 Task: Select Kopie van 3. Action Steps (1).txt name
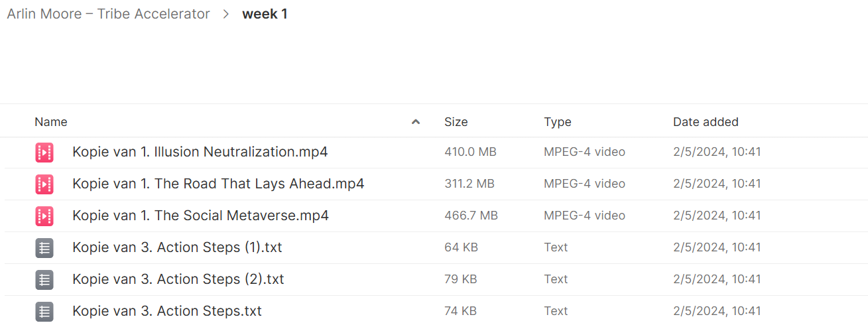(x=177, y=247)
